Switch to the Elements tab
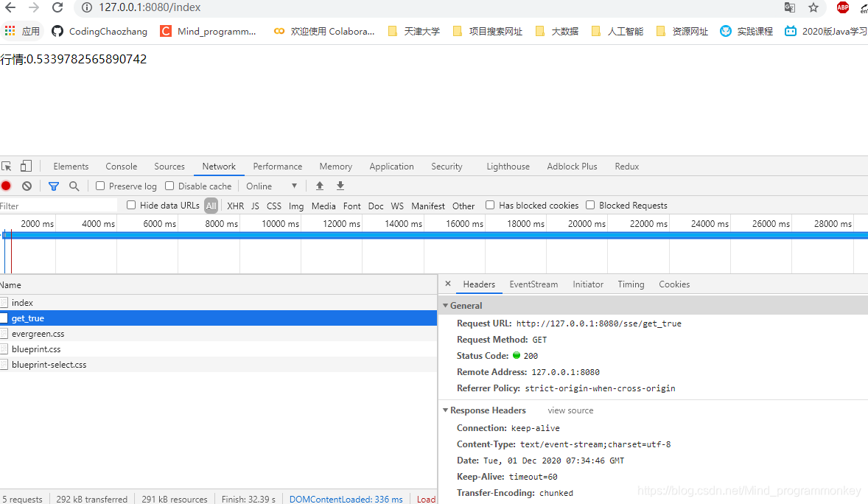The width and height of the screenshot is (868, 504). pyautogui.click(x=71, y=166)
